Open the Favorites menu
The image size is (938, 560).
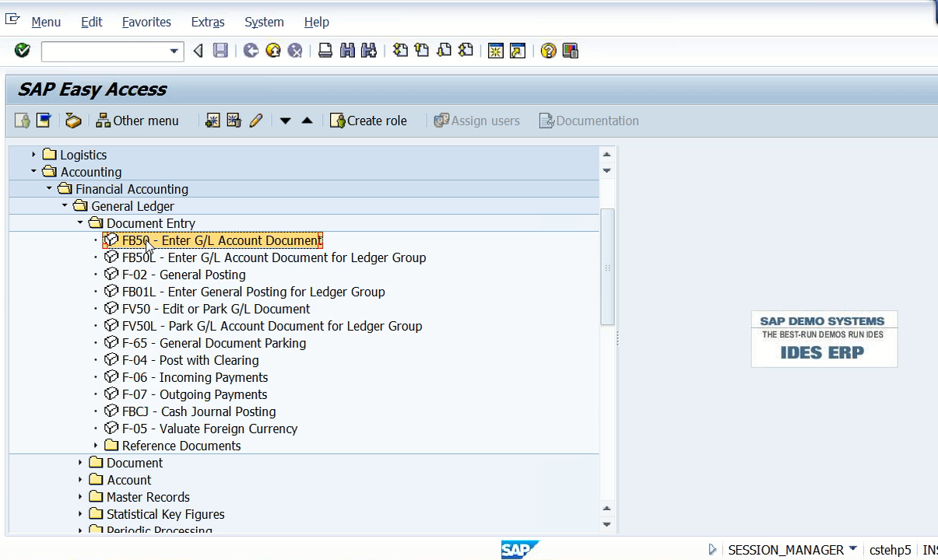click(146, 22)
